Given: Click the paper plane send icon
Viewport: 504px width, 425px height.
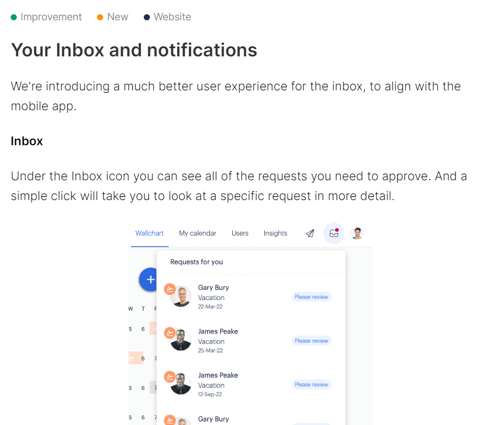Looking at the screenshot, I should point(310,234).
